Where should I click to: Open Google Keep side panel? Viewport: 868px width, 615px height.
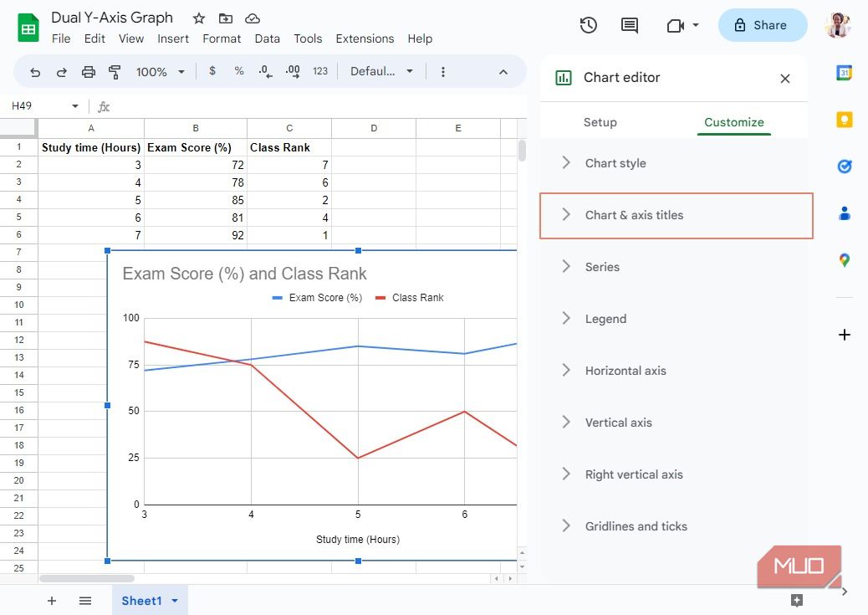845,120
